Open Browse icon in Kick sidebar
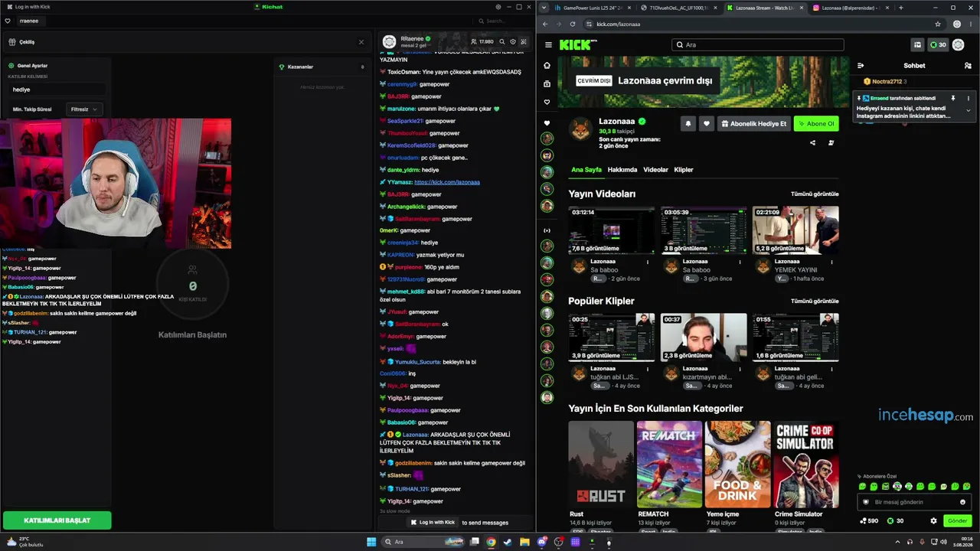 [x=547, y=84]
